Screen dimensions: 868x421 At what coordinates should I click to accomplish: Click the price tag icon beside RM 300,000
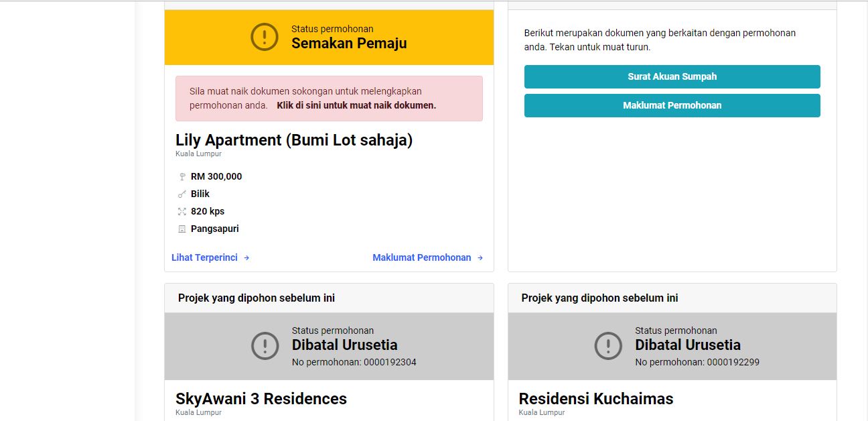(x=182, y=177)
